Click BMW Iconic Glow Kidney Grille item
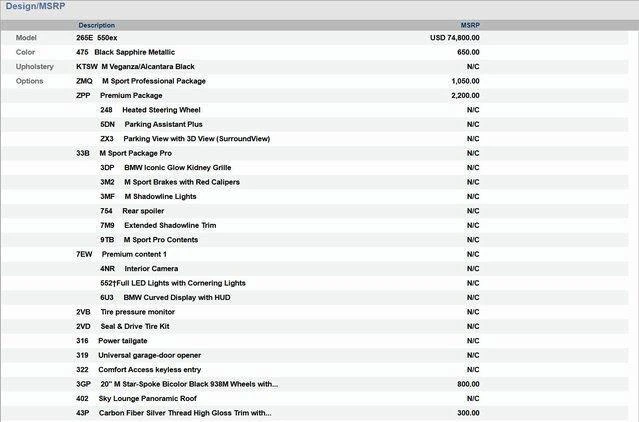Viewport: 639px width, 422px height. coord(177,168)
